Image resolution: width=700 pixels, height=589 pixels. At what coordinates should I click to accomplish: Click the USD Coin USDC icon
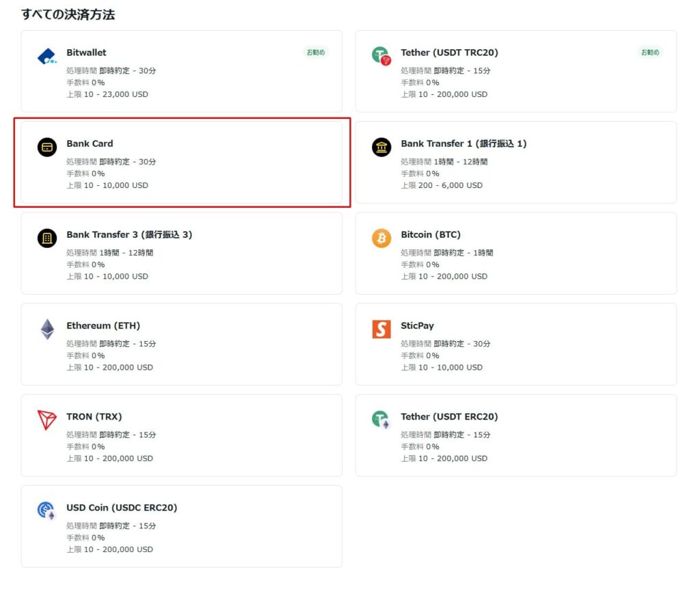[46, 511]
